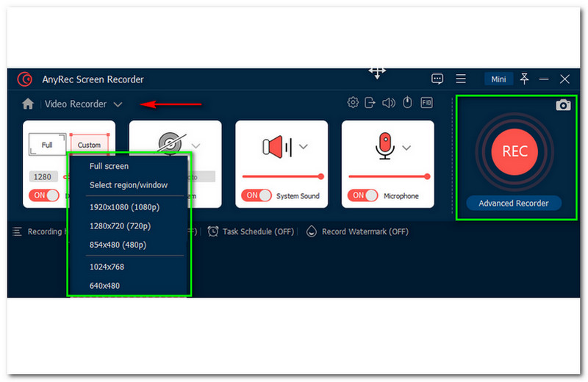Expand the Video Recorder dropdown chevron
The width and height of the screenshot is (588, 382).
pyautogui.click(x=118, y=104)
